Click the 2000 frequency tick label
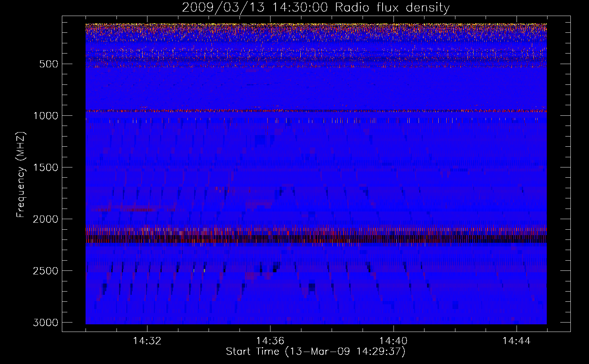Image resolution: width=589 pixels, height=364 pixels. click(46, 219)
